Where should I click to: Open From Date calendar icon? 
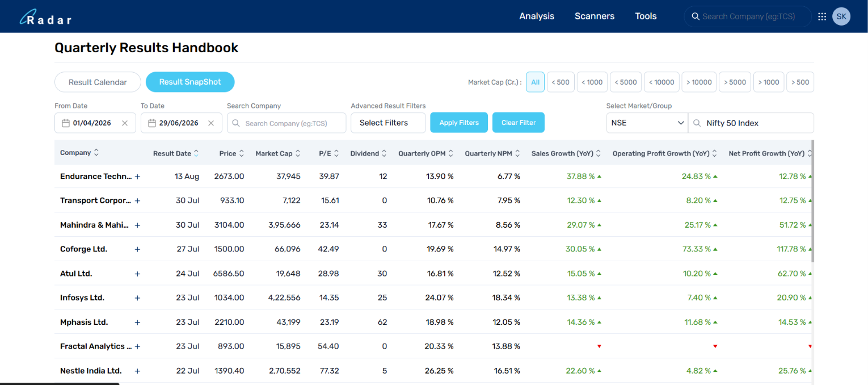pyautogui.click(x=66, y=123)
